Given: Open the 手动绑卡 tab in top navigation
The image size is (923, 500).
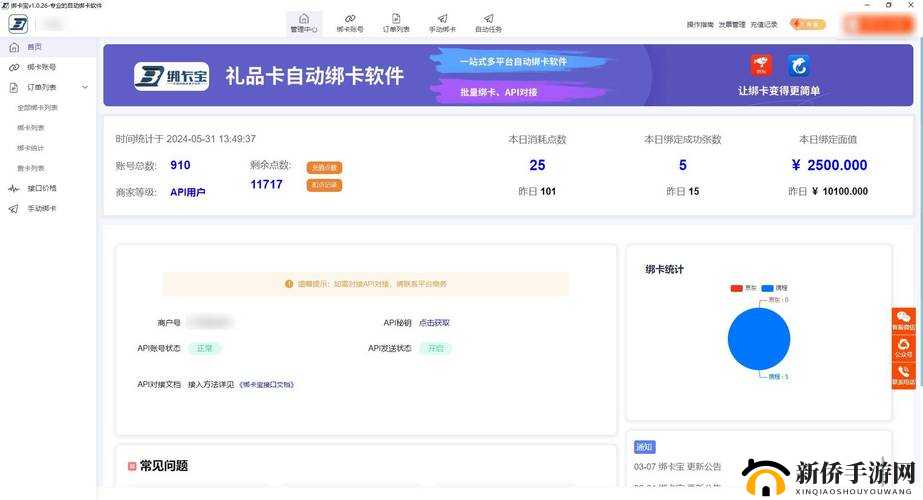Looking at the screenshot, I should [x=442, y=24].
